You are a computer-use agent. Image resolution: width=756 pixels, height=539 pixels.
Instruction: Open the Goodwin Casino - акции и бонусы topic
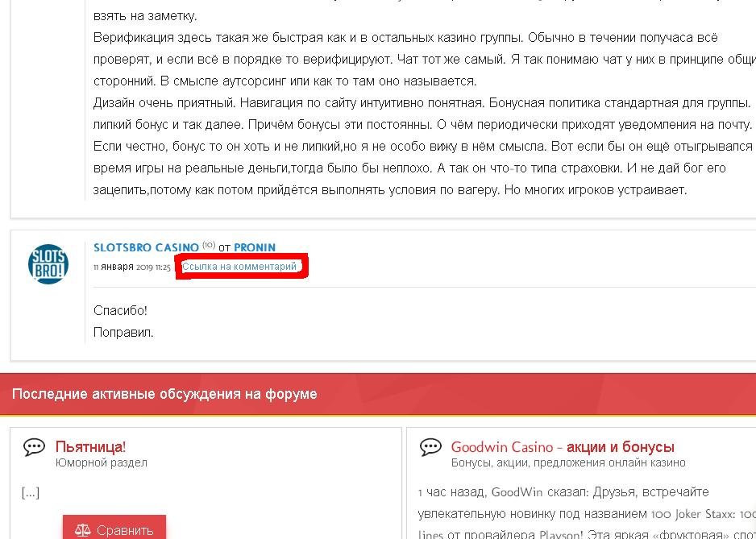pyautogui.click(x=563, y=446)
